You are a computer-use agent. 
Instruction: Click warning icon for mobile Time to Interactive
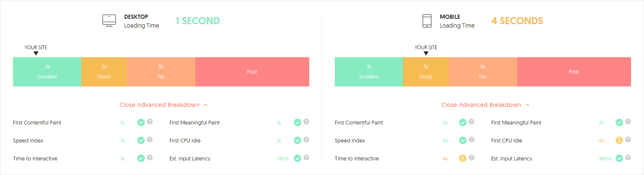click(x=463, y=158)
